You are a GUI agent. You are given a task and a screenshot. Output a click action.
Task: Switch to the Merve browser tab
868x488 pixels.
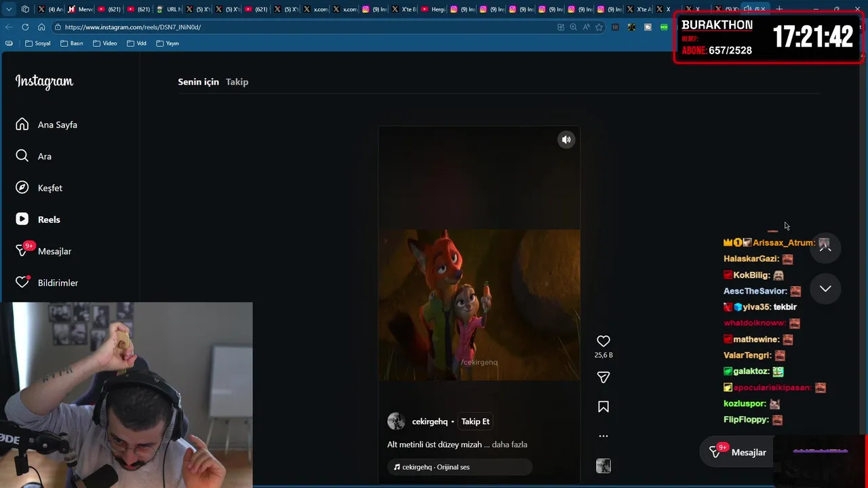pyautogui.click(x=81, y=9)
